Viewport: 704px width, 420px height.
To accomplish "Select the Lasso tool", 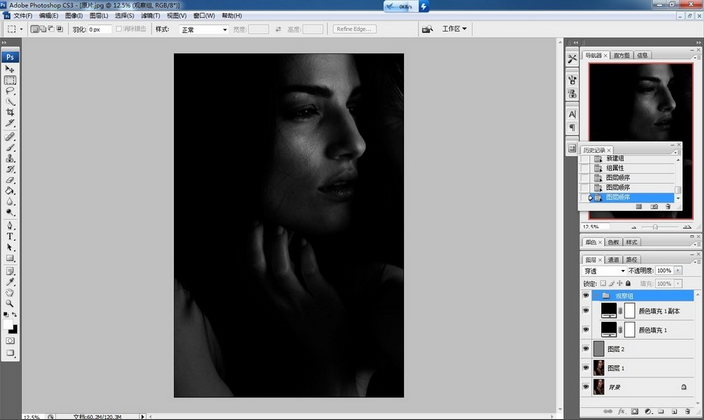I will coord(10,91).
